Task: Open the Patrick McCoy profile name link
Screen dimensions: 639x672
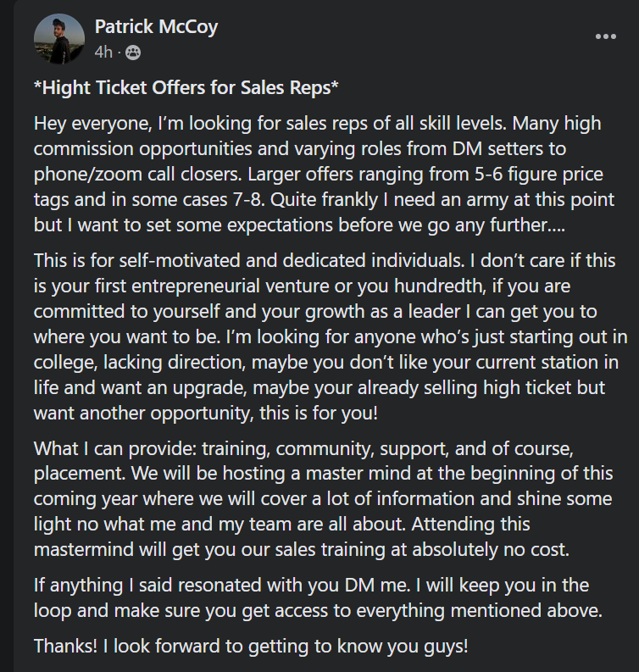Action: tap(156, 26)
